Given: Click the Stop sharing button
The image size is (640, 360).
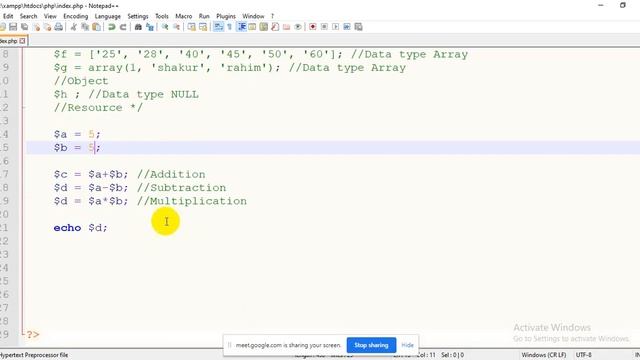Looking at the screenshot, I should coord(371,345).
